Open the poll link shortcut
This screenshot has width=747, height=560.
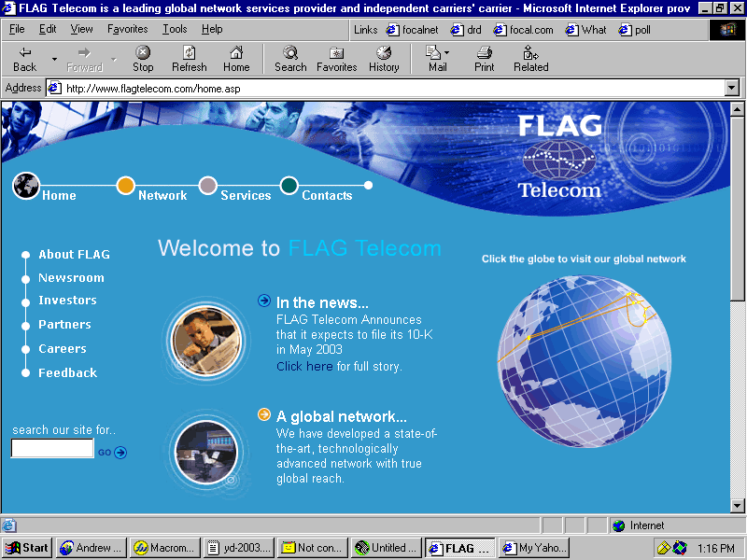click(x=634, y=30)
